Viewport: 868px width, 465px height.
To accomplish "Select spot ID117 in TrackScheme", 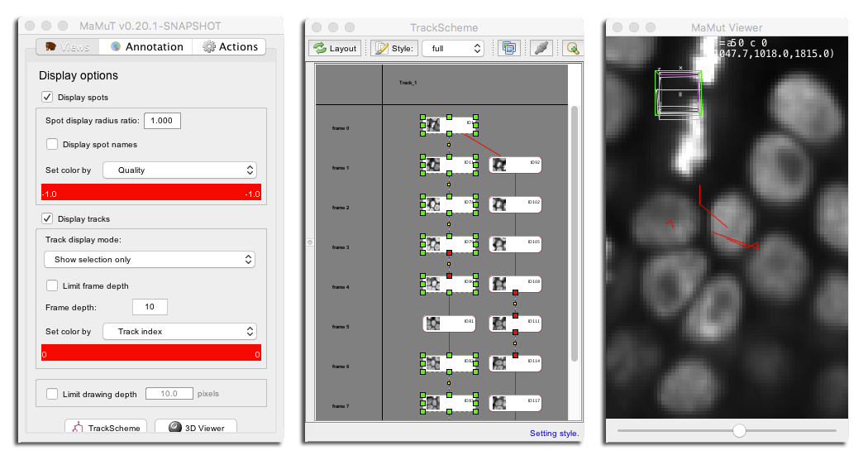I will pyautogui.click(x=515, y=403).
